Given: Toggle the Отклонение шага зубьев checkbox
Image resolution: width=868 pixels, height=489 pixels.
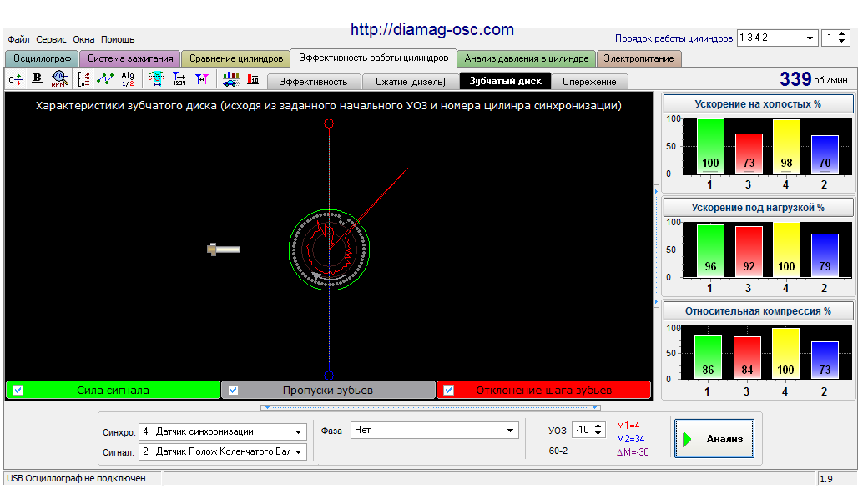Looking at the screenshot, I should pyautogui.click(x=448, y=390).
